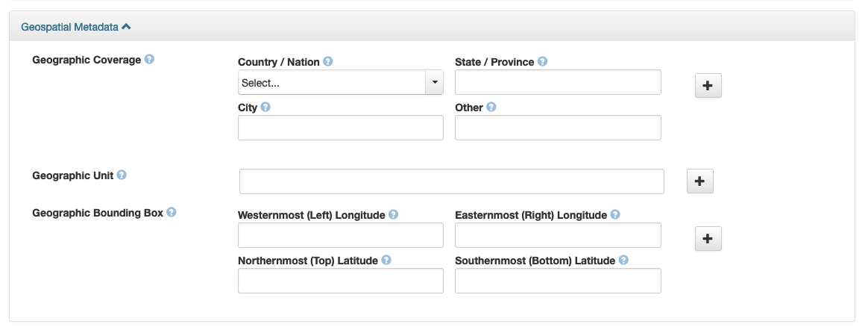868x336 pixels.
Task: Click Southernmost Latitude help icon
Action: pos(623,261)
